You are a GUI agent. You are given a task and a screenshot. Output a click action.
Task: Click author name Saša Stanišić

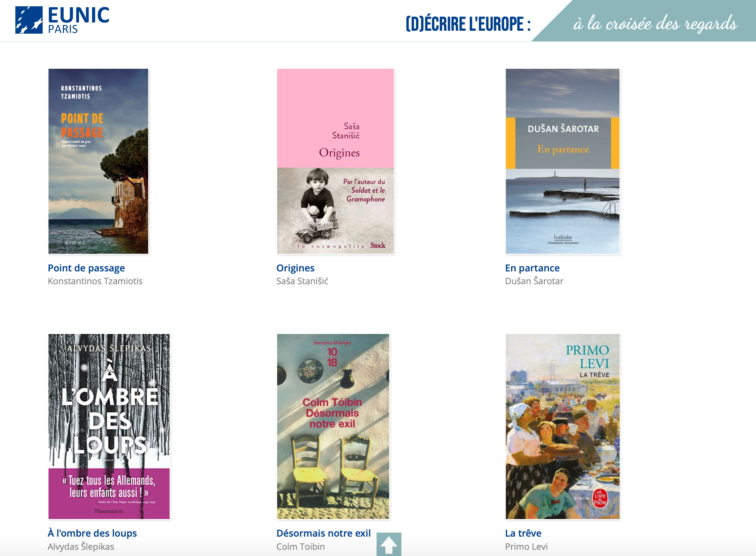click(302, 281)
